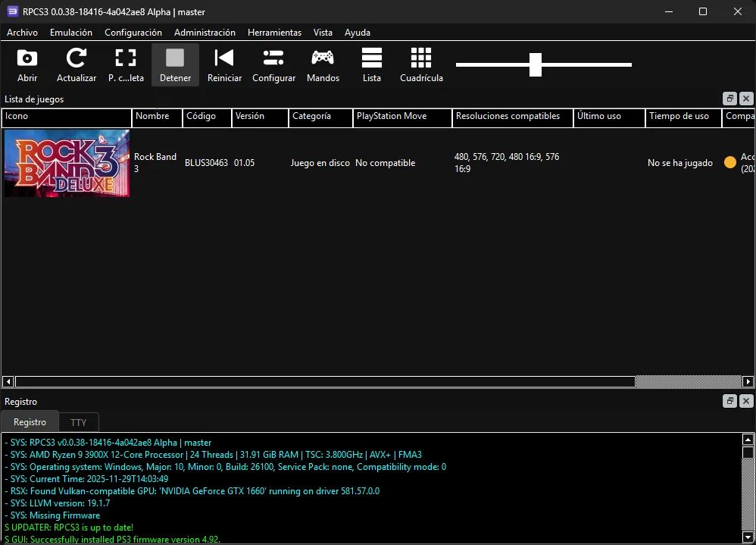
Task: Open the Emulación menu
Action: [70, 33]
